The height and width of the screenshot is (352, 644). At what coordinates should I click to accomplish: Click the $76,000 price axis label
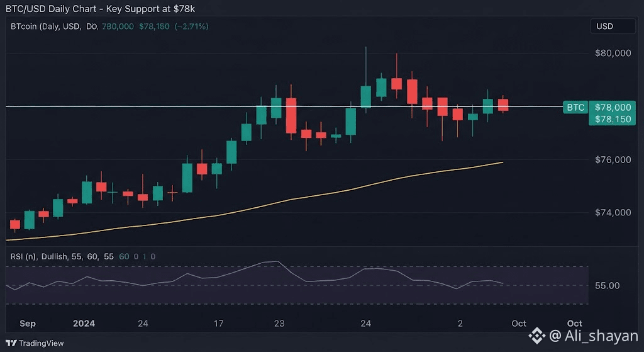pos(613,159)
